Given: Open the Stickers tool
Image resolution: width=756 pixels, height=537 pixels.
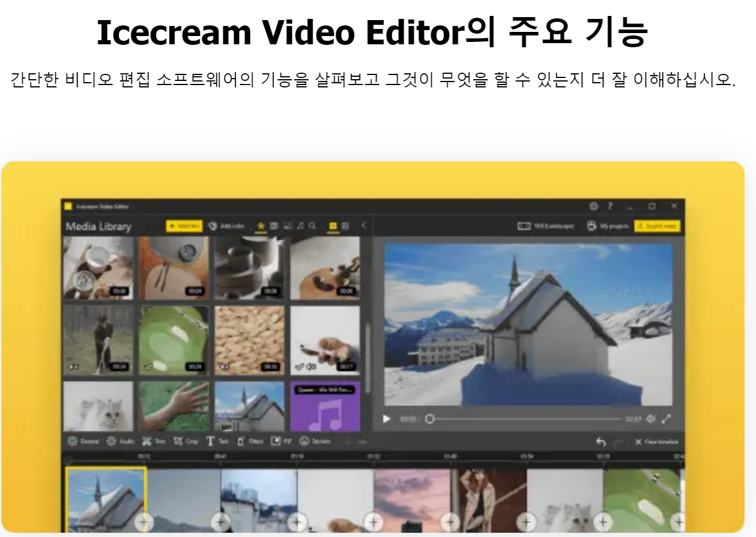Looking at the screenshot, I should tap(311, 441).
